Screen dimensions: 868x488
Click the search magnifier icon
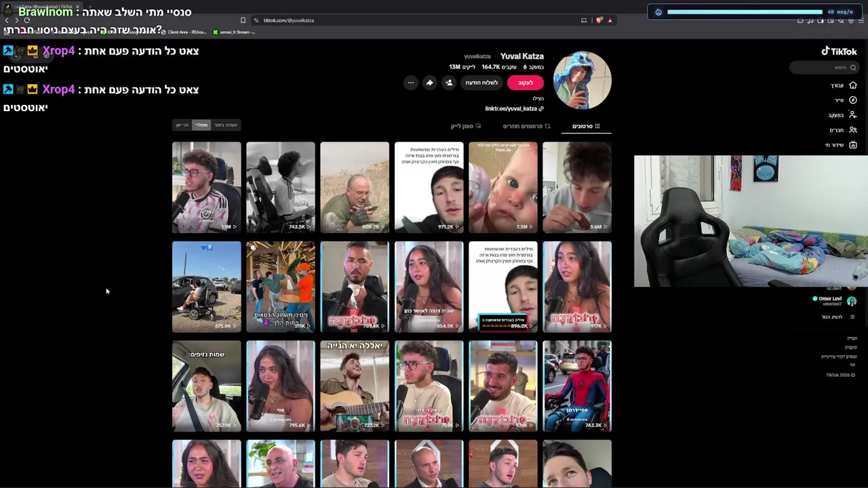[853, 68]
